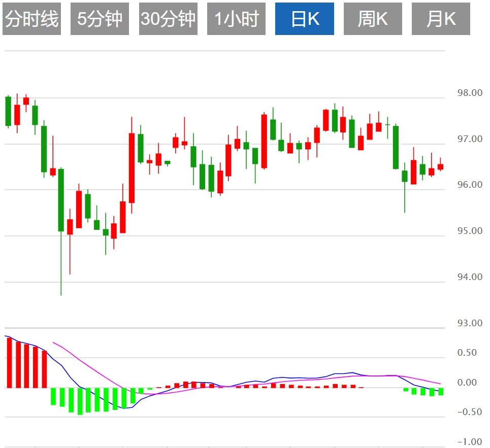Click the 98.00 price axis label
The height and width of the screenshot is (448, 490).
(x=470, y=93)
